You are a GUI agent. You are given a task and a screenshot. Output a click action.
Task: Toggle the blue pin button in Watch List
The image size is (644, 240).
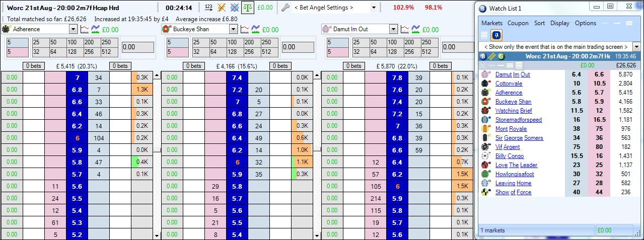coord(497,35)
